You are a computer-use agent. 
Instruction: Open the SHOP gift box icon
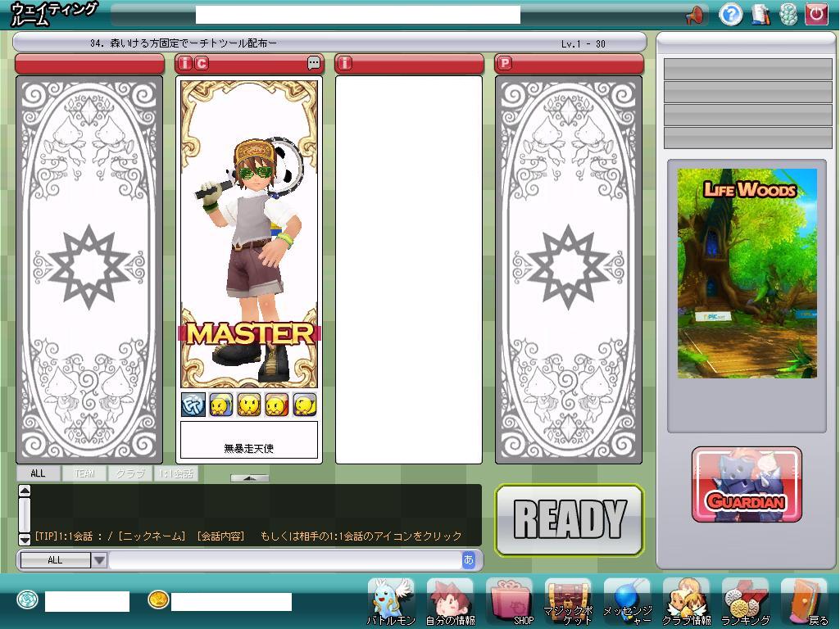pos(510,601)
